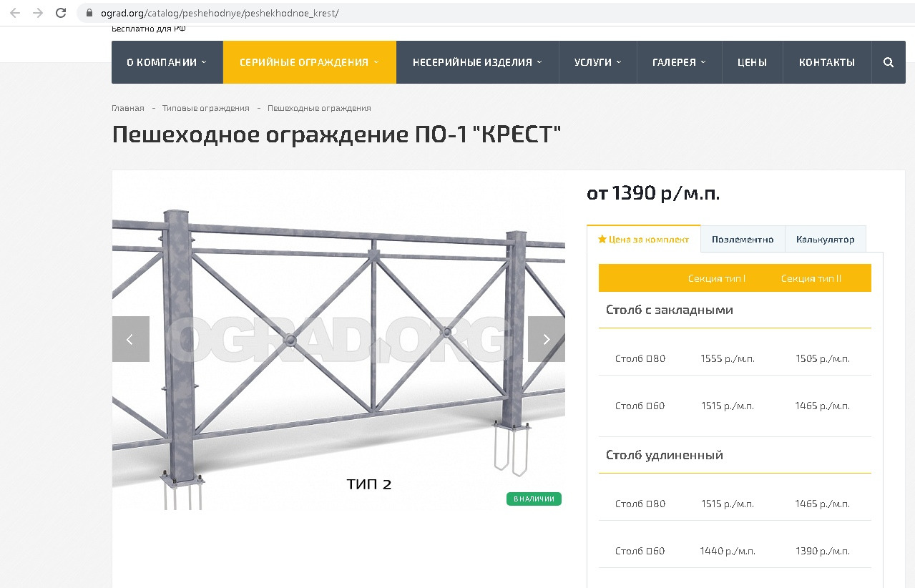This screenshot has width=915, height=588.
Task: Click the Столб удлиненный heading
Action: [x=665, y=455]
